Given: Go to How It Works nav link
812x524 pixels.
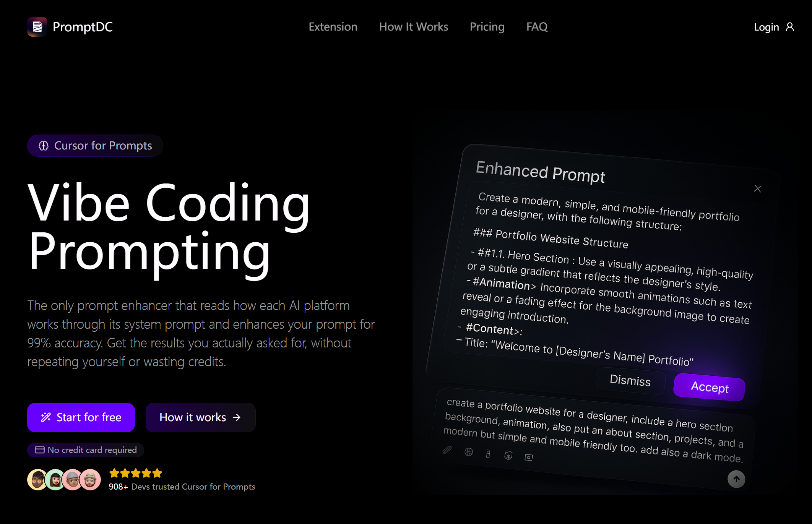Looking at the screenshot, I should click(x=413, y=27).
